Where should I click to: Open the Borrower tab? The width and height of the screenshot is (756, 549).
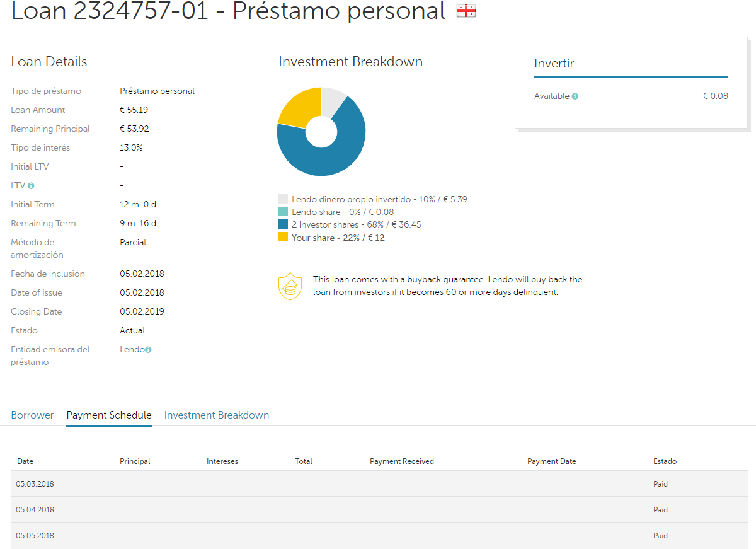coord(32,415)
